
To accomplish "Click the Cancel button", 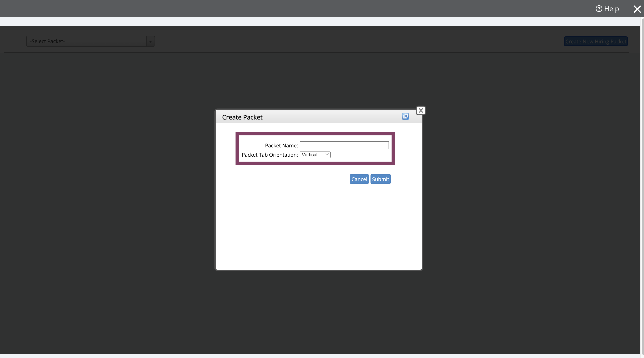I will pos(359,179).
